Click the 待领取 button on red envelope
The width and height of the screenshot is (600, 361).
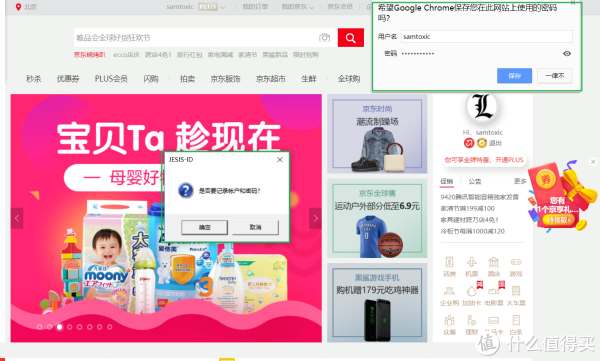click(x=559, y=220)
